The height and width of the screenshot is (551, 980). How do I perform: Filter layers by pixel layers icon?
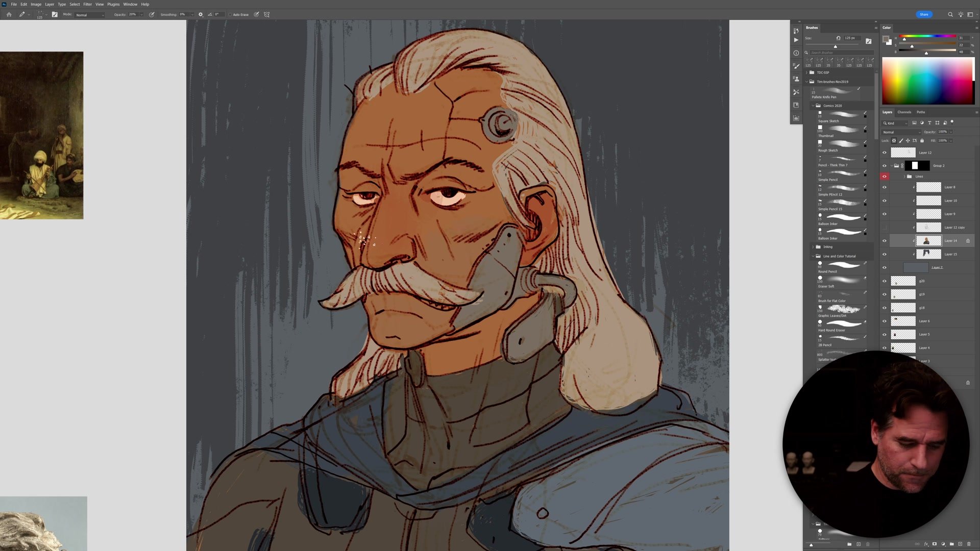click(914, 123)
